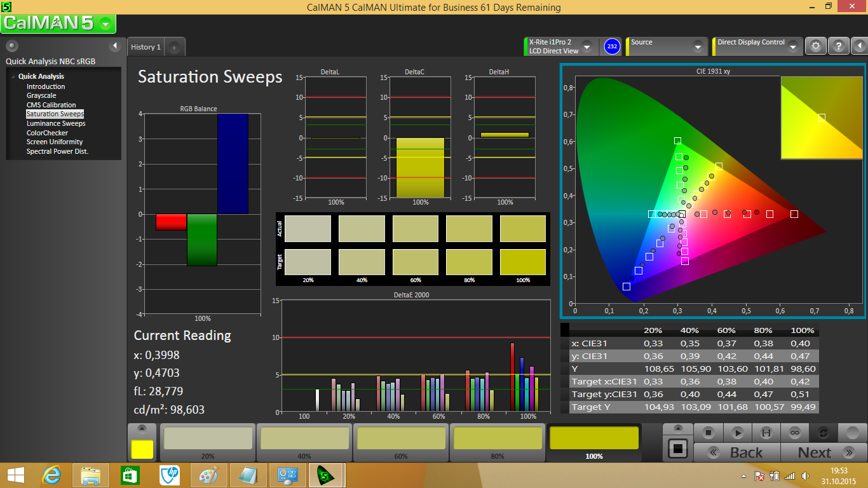Switch to the History 1 tab
The width and height of the screenshot is (868, 488).
click(146, 47)
